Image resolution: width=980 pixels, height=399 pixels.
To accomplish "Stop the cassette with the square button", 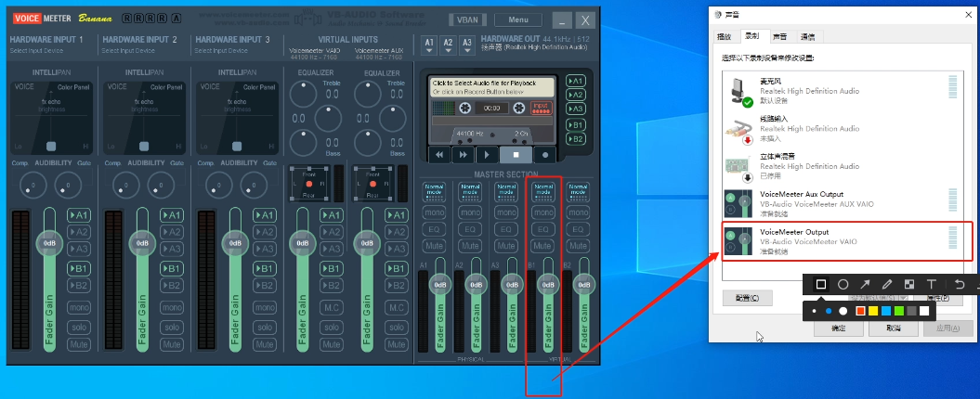I will (516, 154).
